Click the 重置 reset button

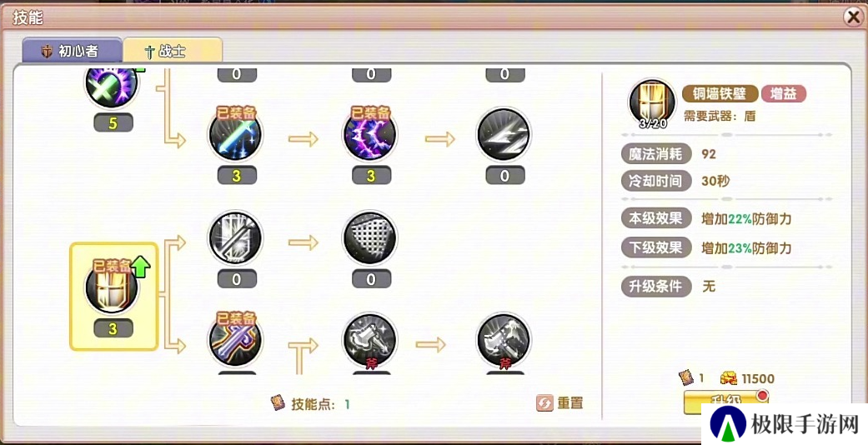click(x=559, y=403)
